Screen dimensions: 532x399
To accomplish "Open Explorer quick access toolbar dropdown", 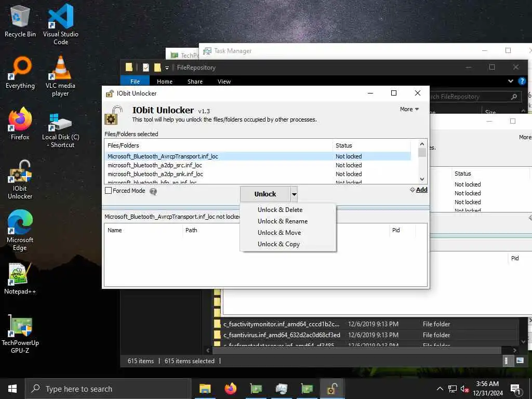I will [x=167, y=68].
